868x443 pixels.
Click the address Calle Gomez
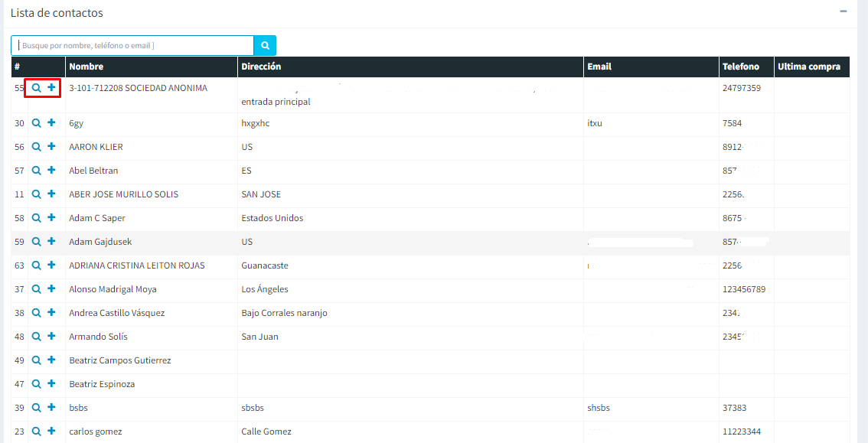click(x=266, y=432)
